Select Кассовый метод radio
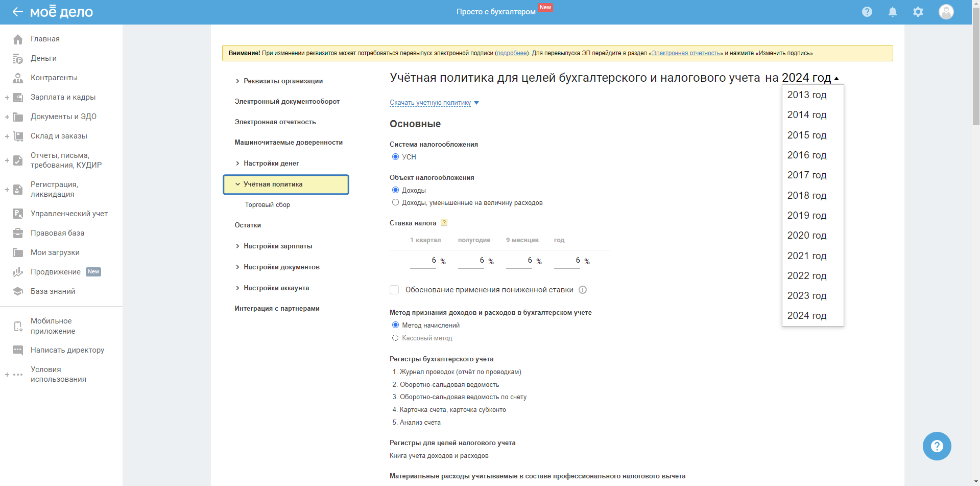Image resolution: width=980 pixels, height=486 pixels. tap(395, 338)
